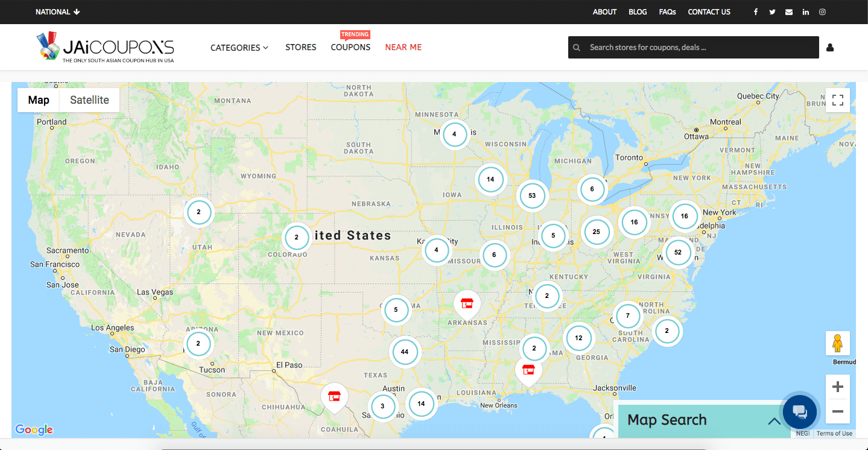Viewport: 868px width, 450px height.
Task: Open the 2 cluster in Arizona
Action: pos(198,344)
